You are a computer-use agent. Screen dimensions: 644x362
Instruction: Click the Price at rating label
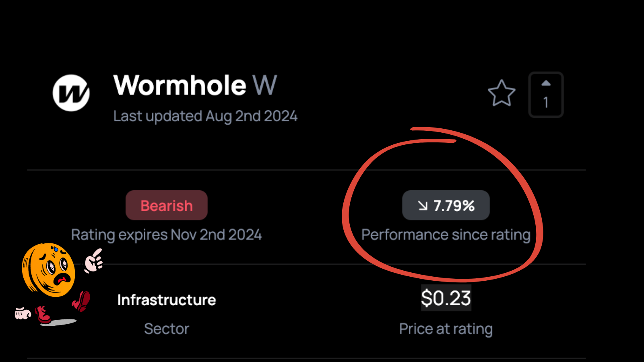coord(446,329)
